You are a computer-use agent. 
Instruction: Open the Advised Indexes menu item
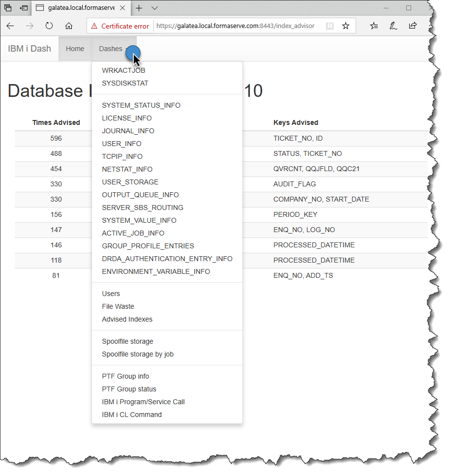pyautogui.click(x=127, y=319)
